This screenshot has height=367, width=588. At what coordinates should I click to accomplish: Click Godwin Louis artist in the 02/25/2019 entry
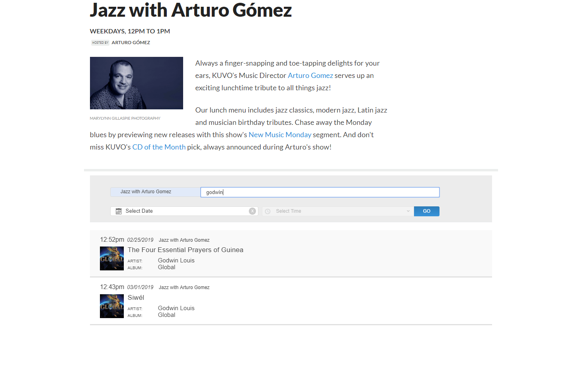click(176, 260)
